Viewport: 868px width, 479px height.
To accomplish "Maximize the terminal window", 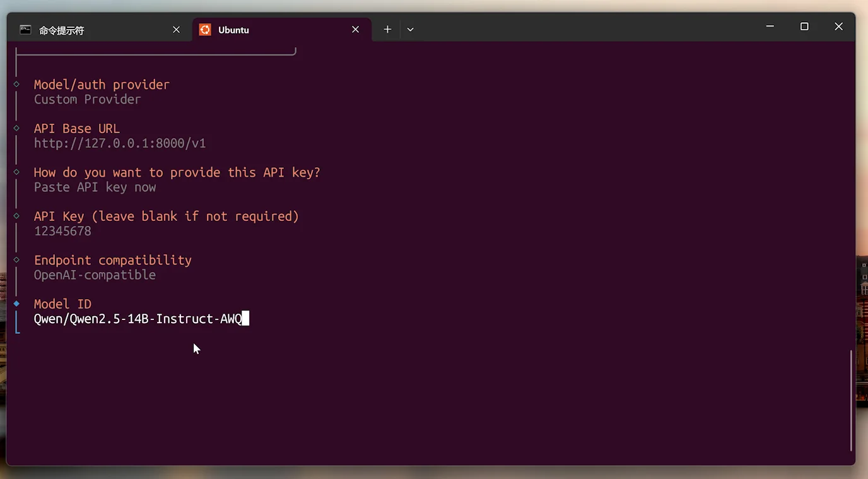I will (804, 27).
